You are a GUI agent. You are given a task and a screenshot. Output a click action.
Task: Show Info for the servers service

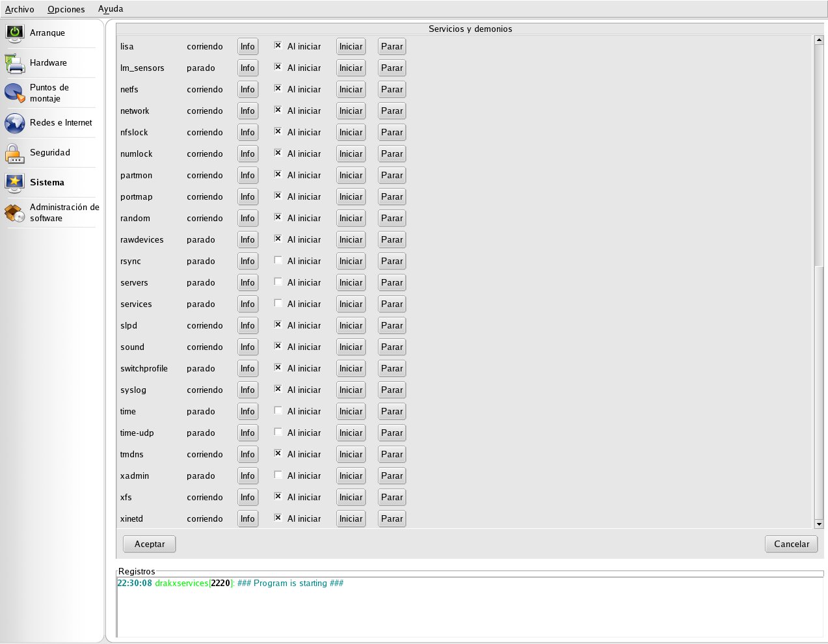tap(248, 282)
